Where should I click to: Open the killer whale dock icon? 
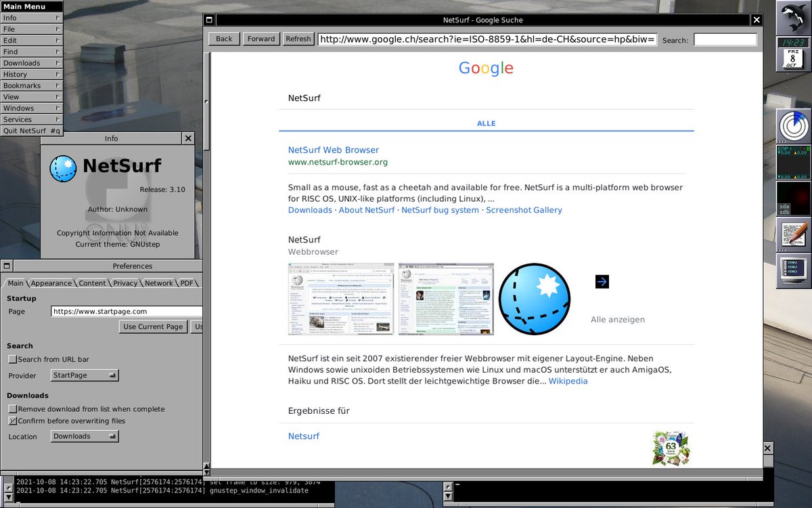point(794,17)
